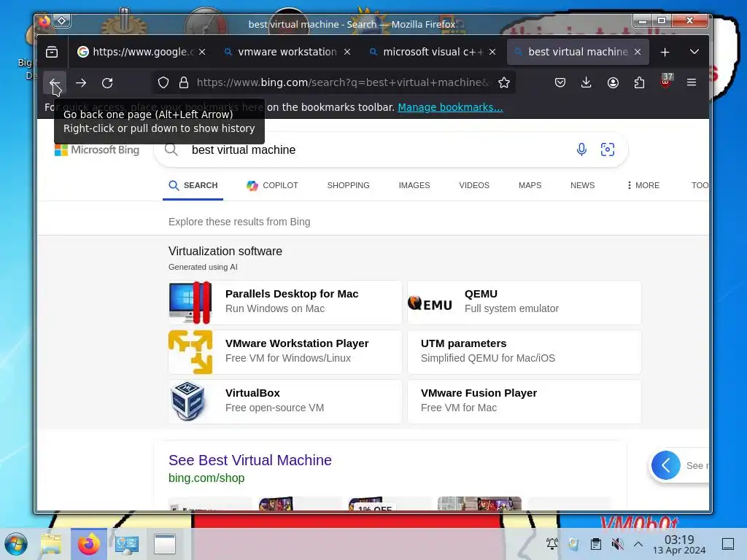The width and height of the screenshot is (747, 560).
Task: Click the Microsoft Bing logo
Action: pos(97,150)
